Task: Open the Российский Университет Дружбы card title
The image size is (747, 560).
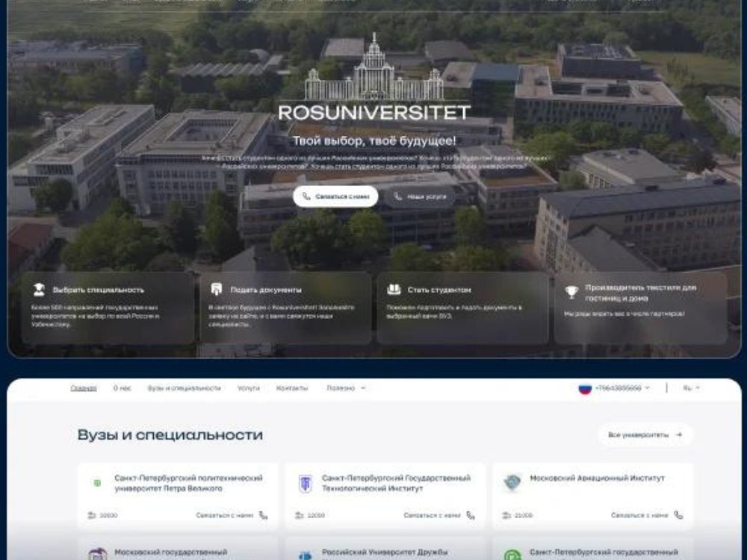Action: click(385, 553)
